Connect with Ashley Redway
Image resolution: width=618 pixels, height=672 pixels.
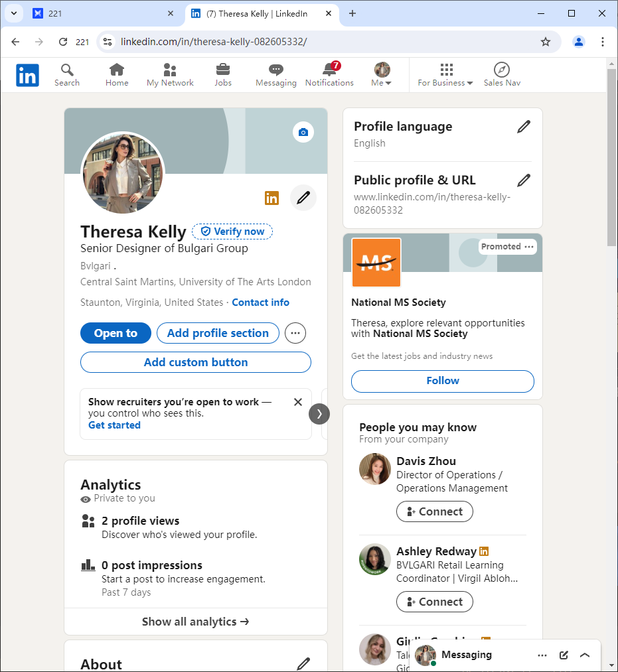click(x=434, y=602)
